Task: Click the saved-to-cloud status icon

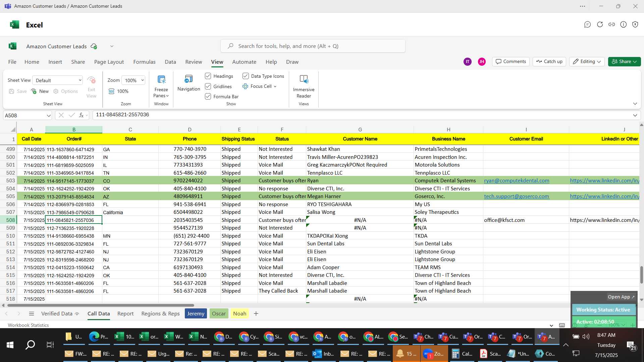Action: pos(94,46)
